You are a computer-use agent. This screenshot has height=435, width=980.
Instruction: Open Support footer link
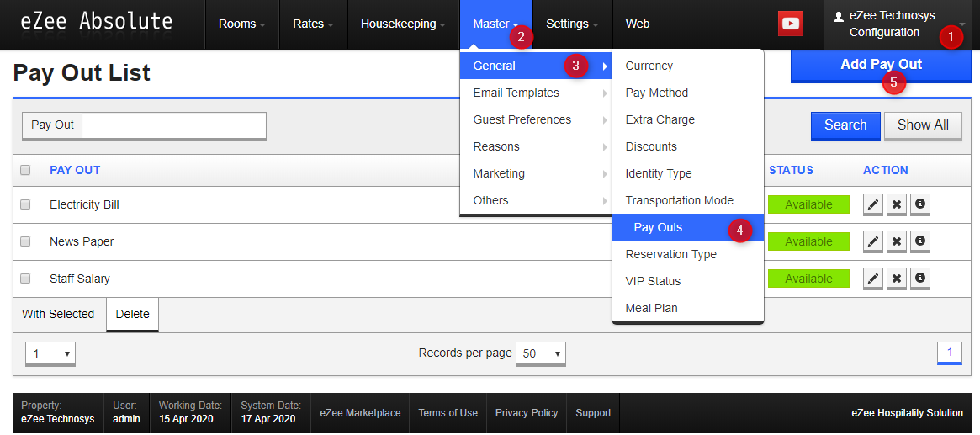[593, 413]
